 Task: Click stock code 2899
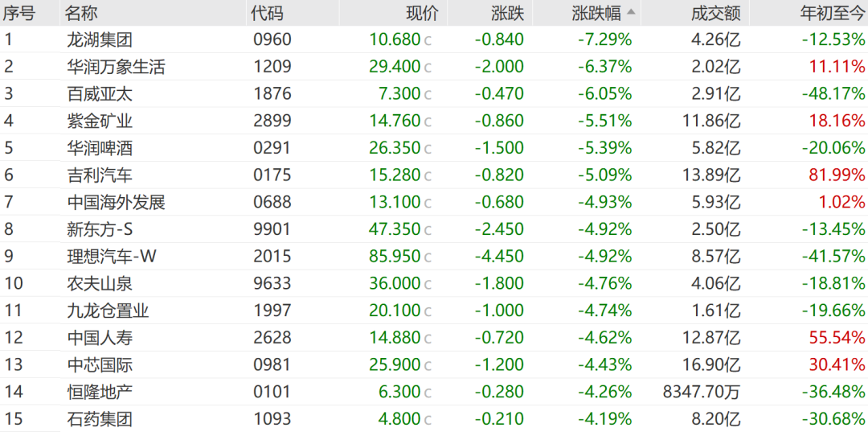[272, 121]
